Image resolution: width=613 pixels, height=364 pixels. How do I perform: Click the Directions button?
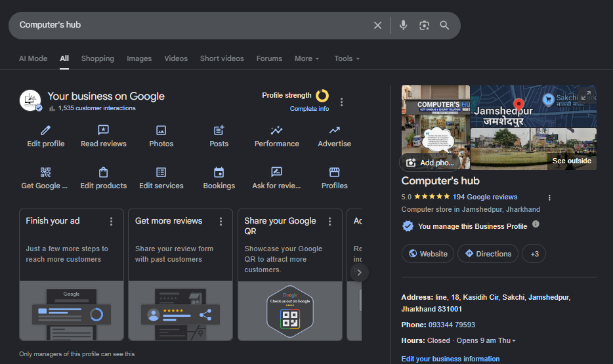[x=488, y=254]
